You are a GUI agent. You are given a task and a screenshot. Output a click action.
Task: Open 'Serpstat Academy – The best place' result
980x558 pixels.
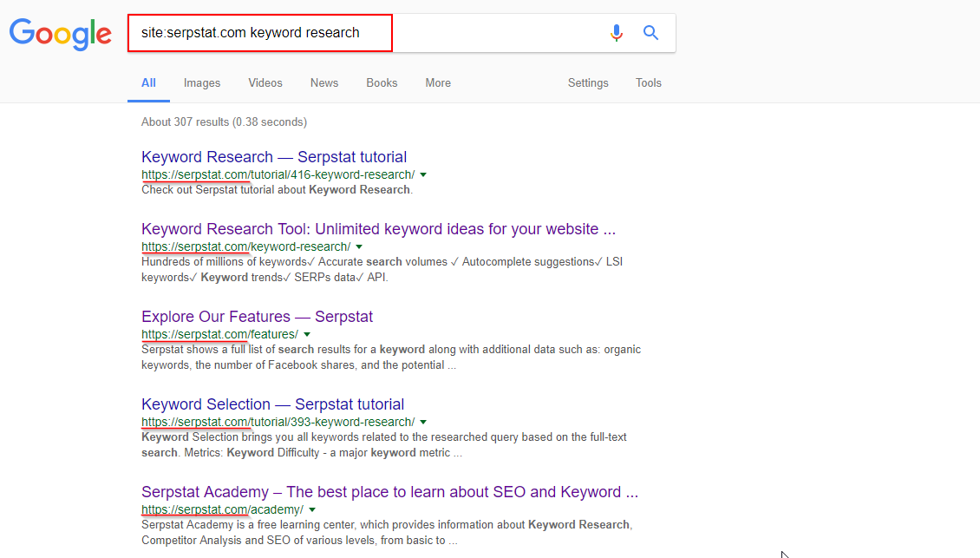coord(389,492)
